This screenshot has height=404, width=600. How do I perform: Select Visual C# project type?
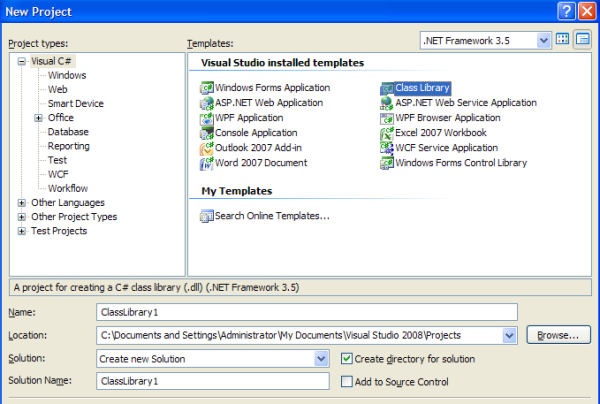(x=51, y=61)
